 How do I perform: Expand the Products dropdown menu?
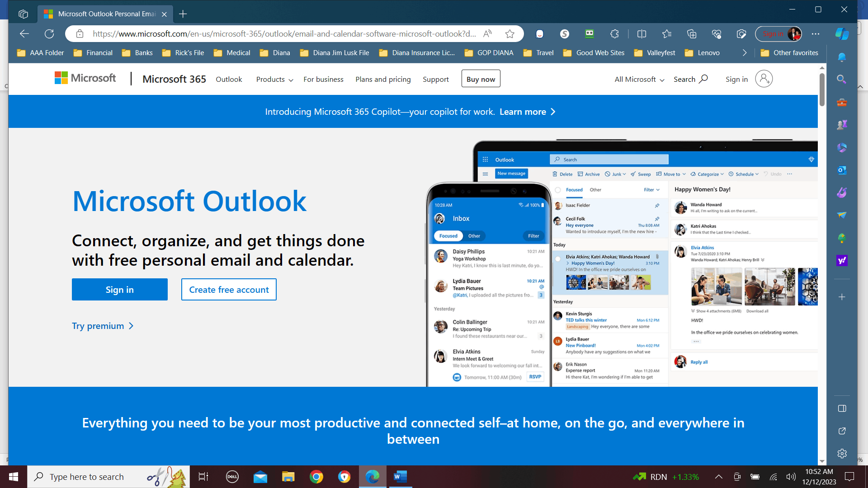(x=274, y=79)
